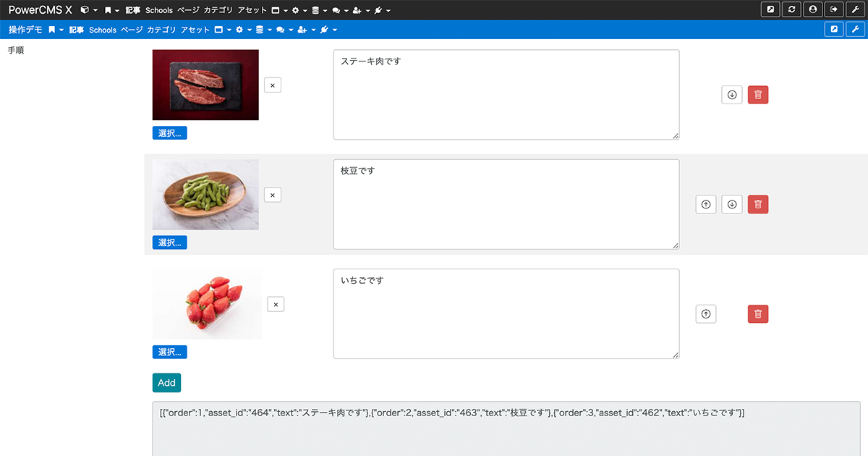Expand the database menu in the dark top bar
The width and height of the screenshot is (868, 456).
(319, 10)
